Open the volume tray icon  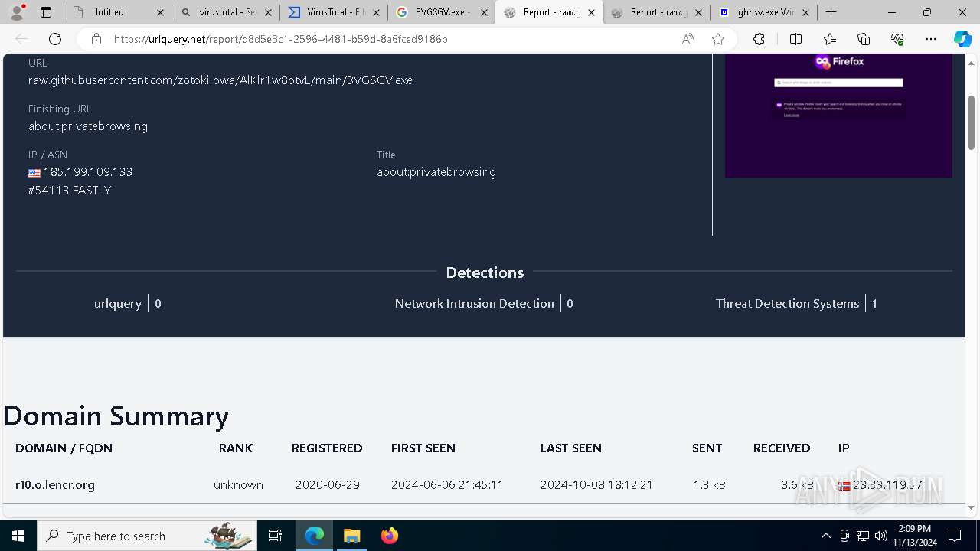pyautogui.click(x=881, y=536)
